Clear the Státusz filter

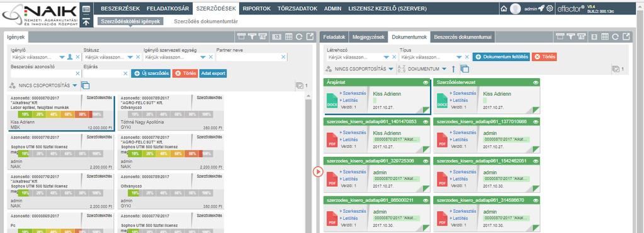click(138, 57)
